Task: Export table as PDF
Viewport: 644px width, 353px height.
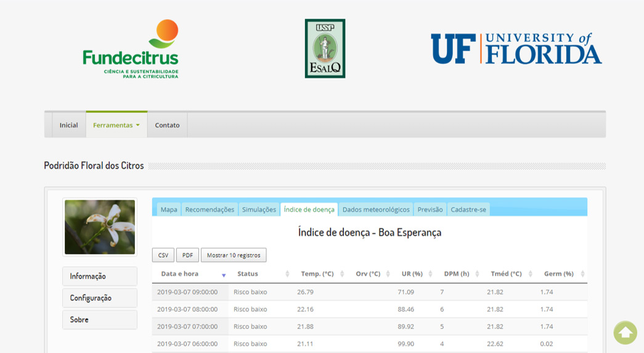Action: tap(187, 255)
